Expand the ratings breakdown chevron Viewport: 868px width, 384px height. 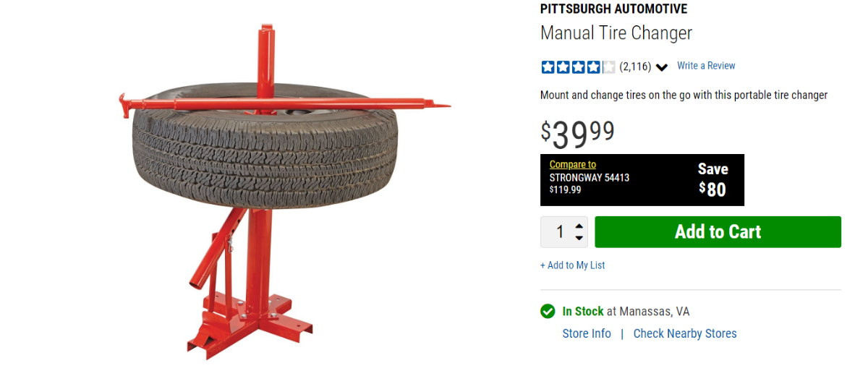(x=661, y=68)
